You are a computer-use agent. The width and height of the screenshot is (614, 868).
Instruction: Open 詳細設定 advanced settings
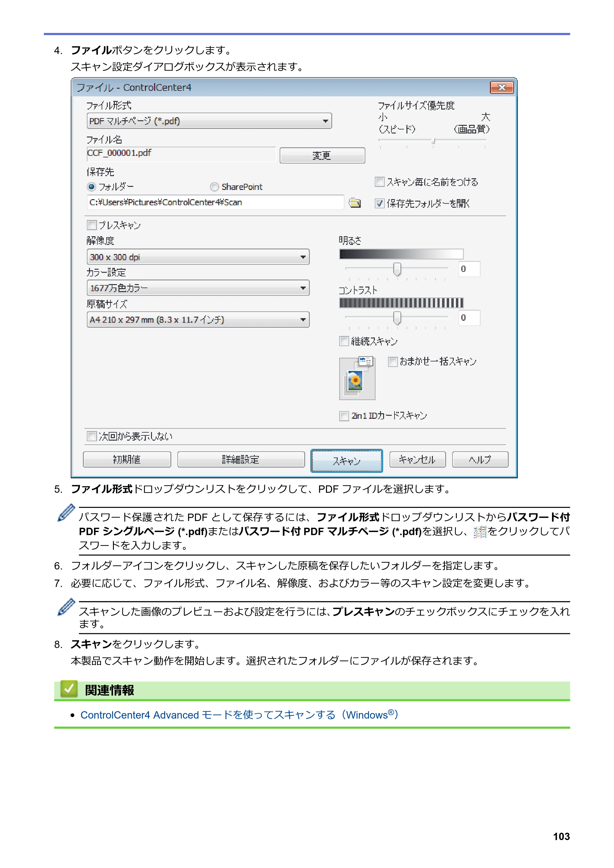(x=241, y=460)
